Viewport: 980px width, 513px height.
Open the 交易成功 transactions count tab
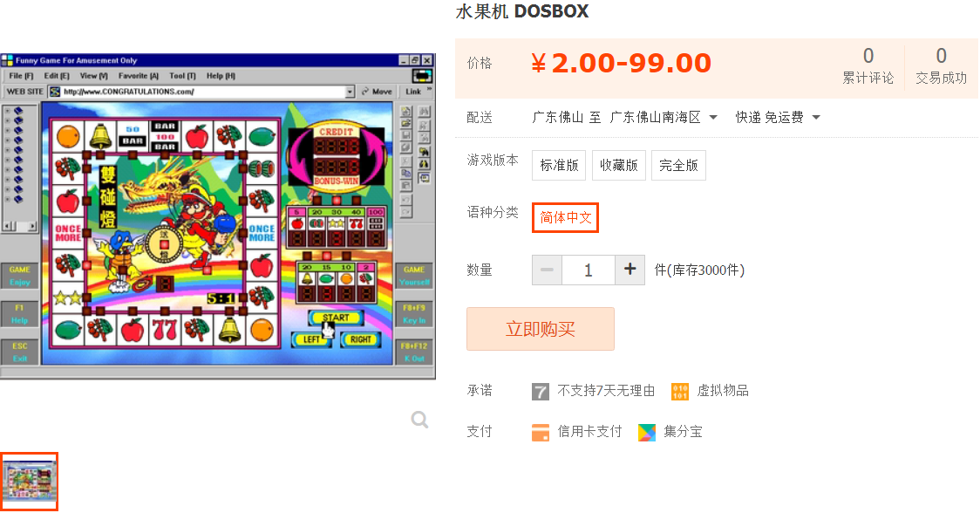942,65
